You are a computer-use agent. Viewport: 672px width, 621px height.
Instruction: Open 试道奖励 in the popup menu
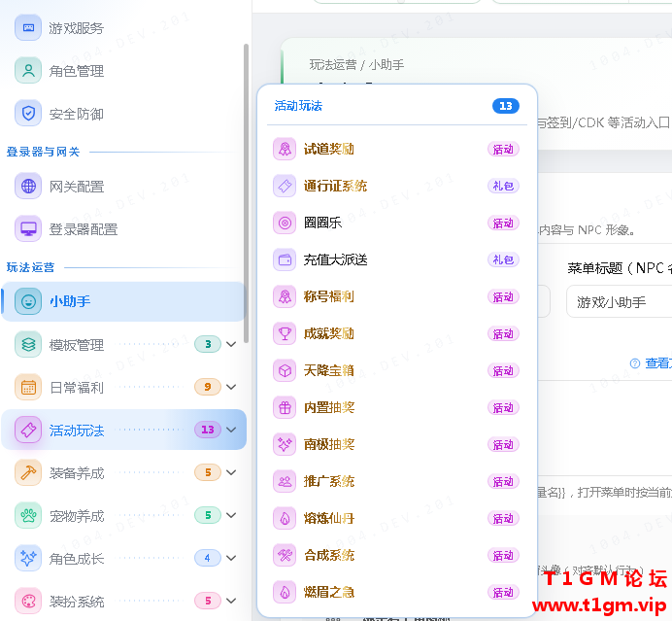(x=396, y=150)
